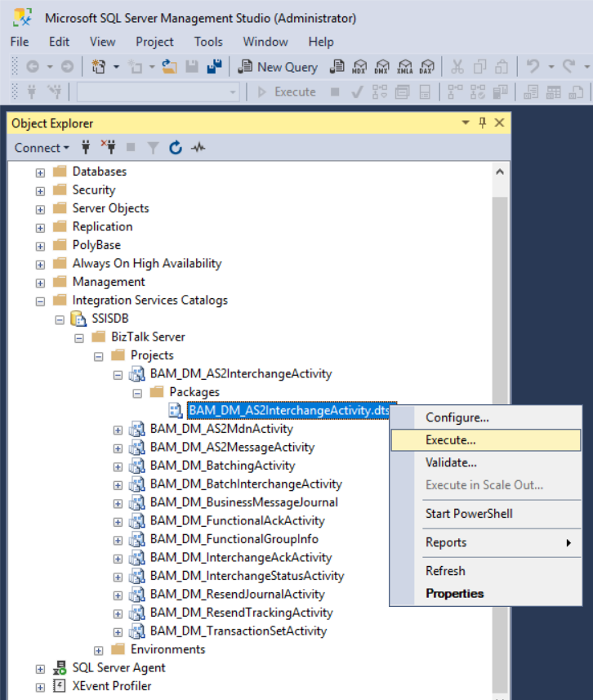Open the Help menu
593x700 pixels.
click(321, 42)
